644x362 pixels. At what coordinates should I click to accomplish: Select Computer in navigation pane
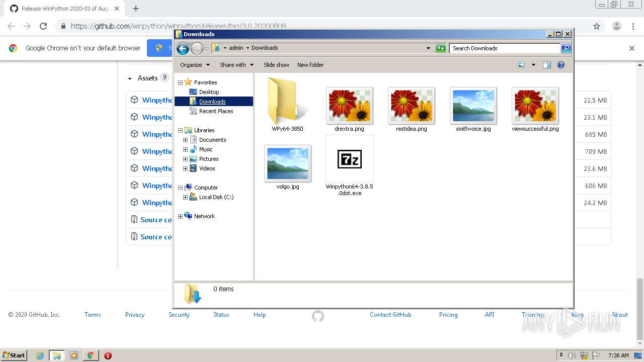point(206,188)
